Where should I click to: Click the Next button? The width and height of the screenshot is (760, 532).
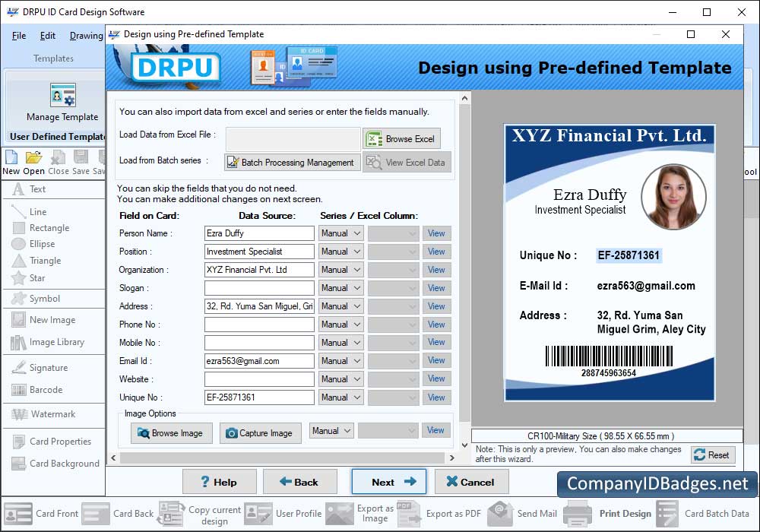tap(389, 482)
